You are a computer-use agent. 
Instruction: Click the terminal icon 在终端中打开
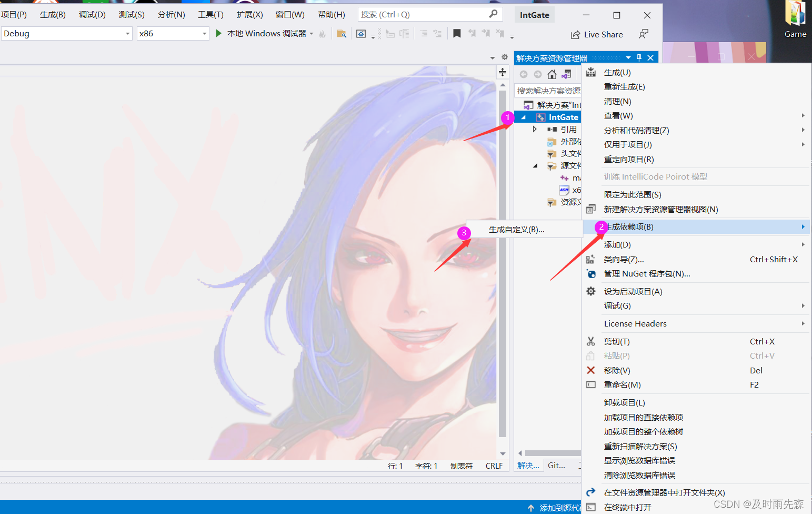click(x=591, y=507)
